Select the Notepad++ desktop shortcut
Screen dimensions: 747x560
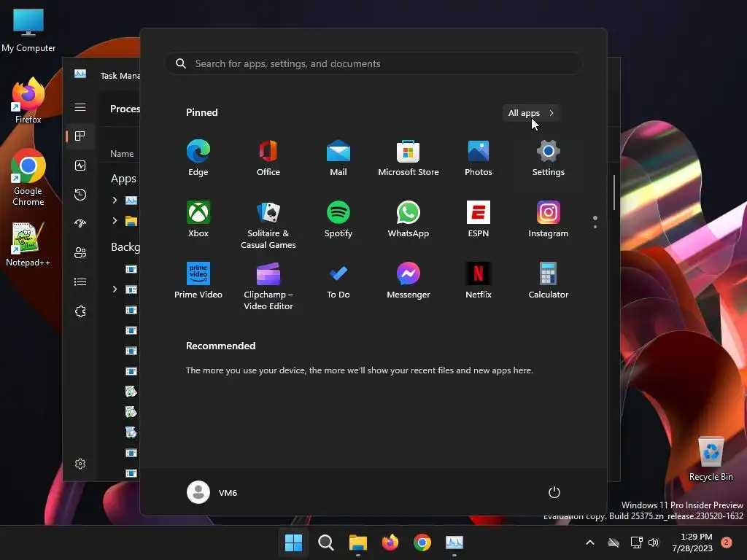pyautogui.click(x=28, y=244)
